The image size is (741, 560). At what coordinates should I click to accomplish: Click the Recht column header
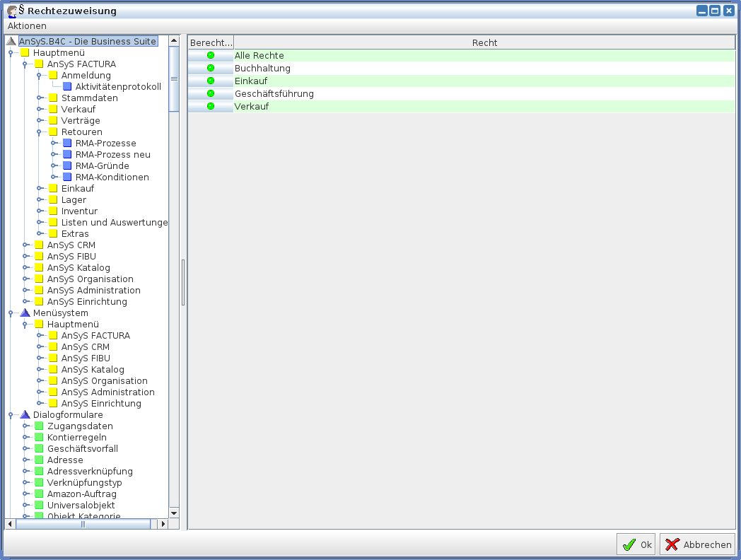pyautogui.click(x=484, y=42)
